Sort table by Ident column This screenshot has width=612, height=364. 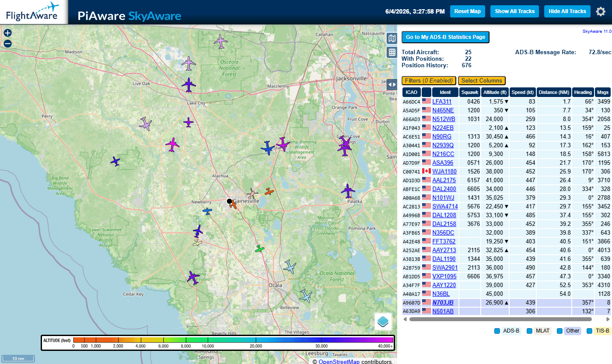click(x=445, y=92)
